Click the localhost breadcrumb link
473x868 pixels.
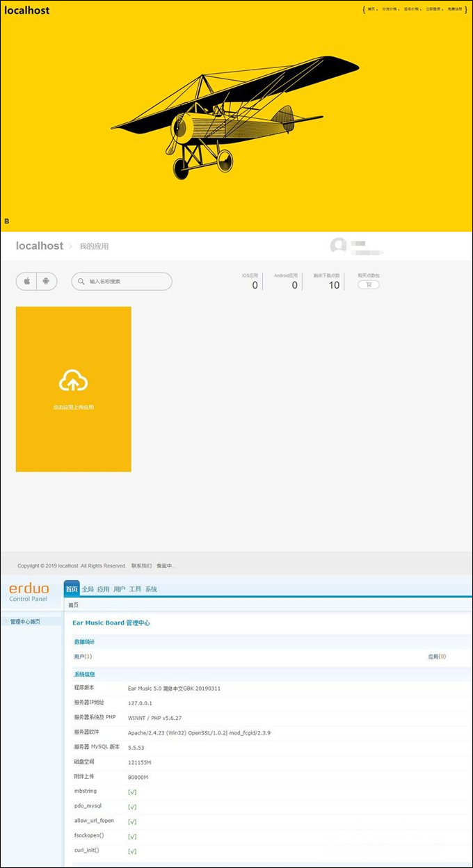(x=40, y=246)
